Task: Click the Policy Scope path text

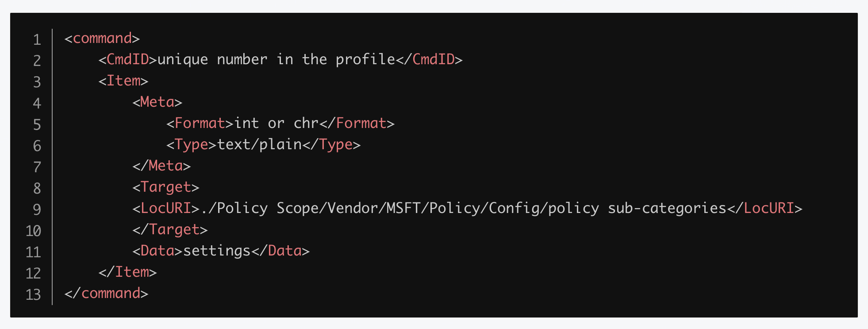Action: point(463,209)
